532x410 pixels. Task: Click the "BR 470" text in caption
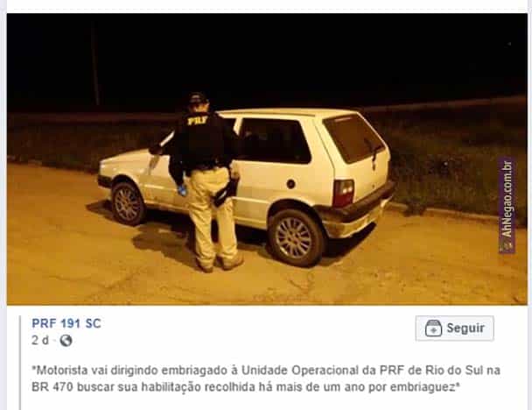point(52,387)
